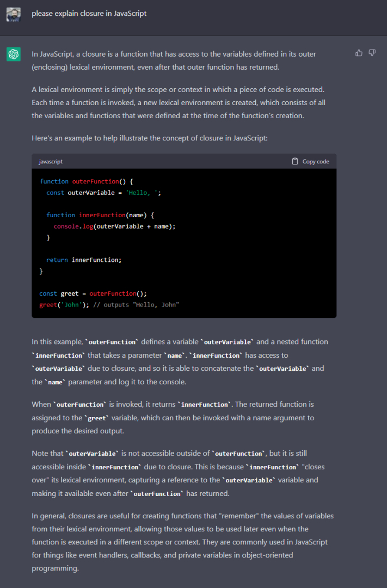Click the final paragraph starting "In general"

182,542
